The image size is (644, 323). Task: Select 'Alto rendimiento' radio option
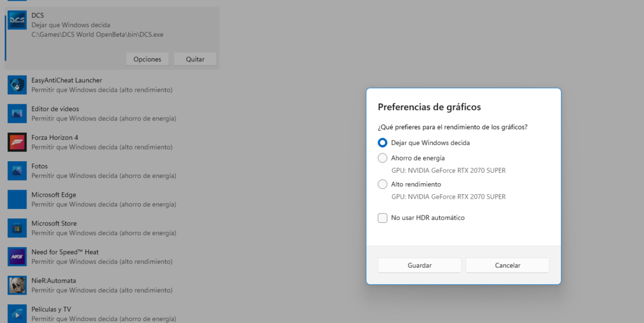pyautogui.click(x=383, y=184)
